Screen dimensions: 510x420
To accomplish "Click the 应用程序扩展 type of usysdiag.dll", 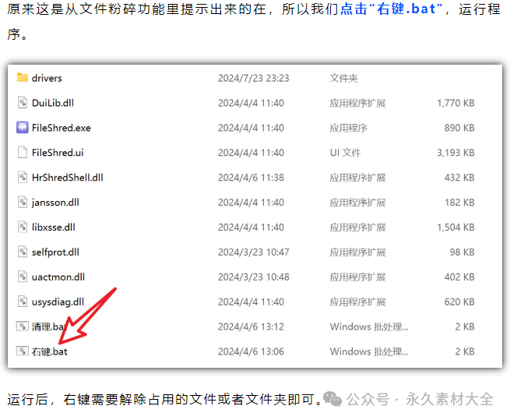I will click(x=358, y=302).
